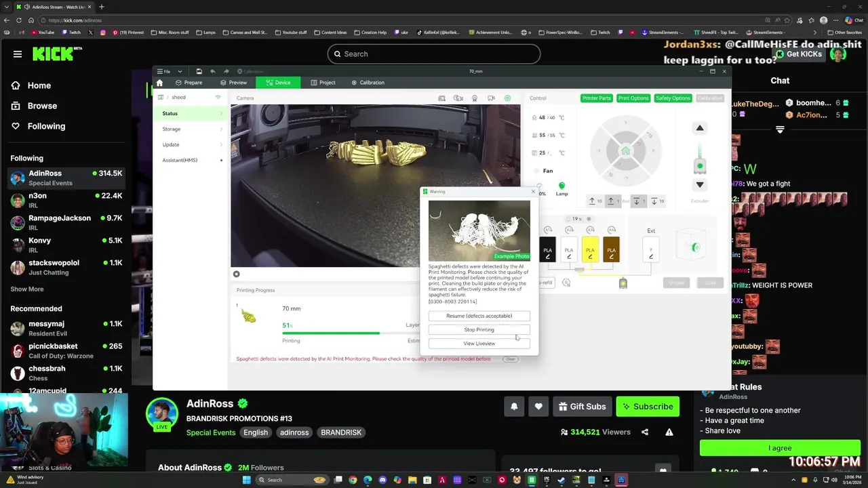868x488 pixels.
Task: Click the Home icon in Bambu Studio
Action: coord(159,83)
